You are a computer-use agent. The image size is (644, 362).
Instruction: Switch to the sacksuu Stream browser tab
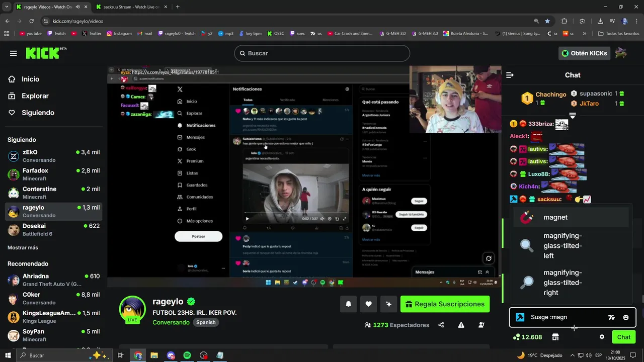point(131,7)
